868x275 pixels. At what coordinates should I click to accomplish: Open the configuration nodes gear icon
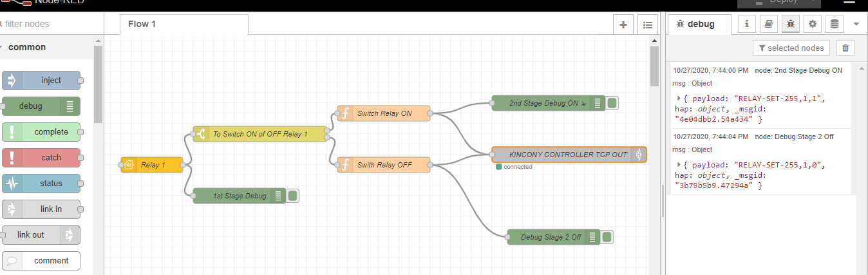pyautogui.click(x=813, y=24)
